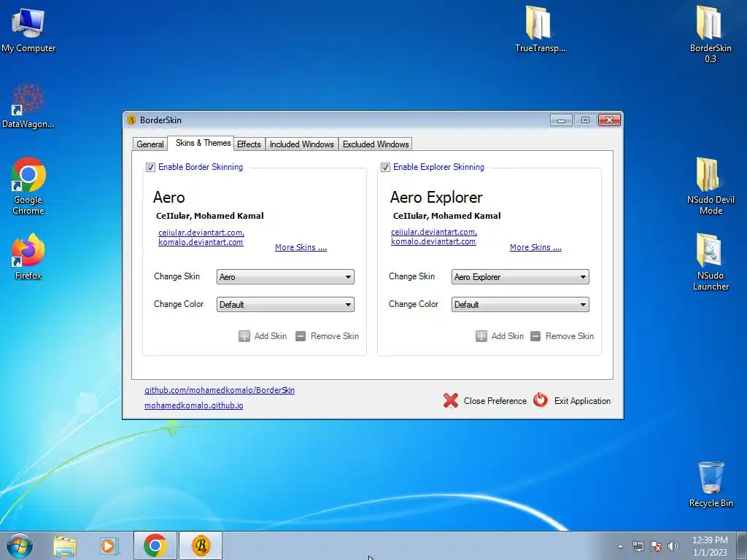Click the Remove Skin label under Aero Explorer
Image resolution: width=747 pixels, height=560 pixels.
coord(570,336)
